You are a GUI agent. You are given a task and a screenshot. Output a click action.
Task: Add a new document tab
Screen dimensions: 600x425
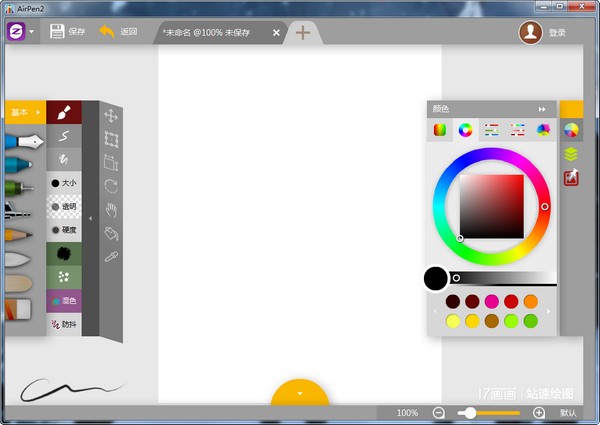tap(302, 32)
